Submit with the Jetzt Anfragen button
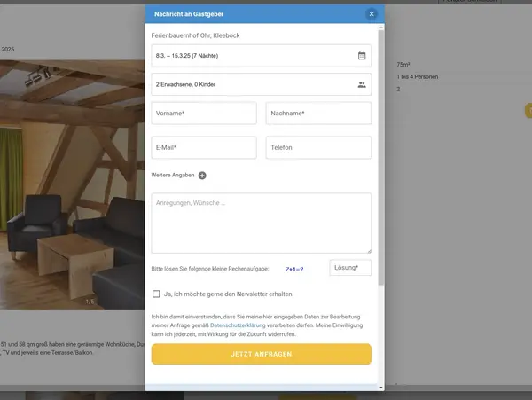The height and width of the screenshot is (400, 532). coord(262,354)
